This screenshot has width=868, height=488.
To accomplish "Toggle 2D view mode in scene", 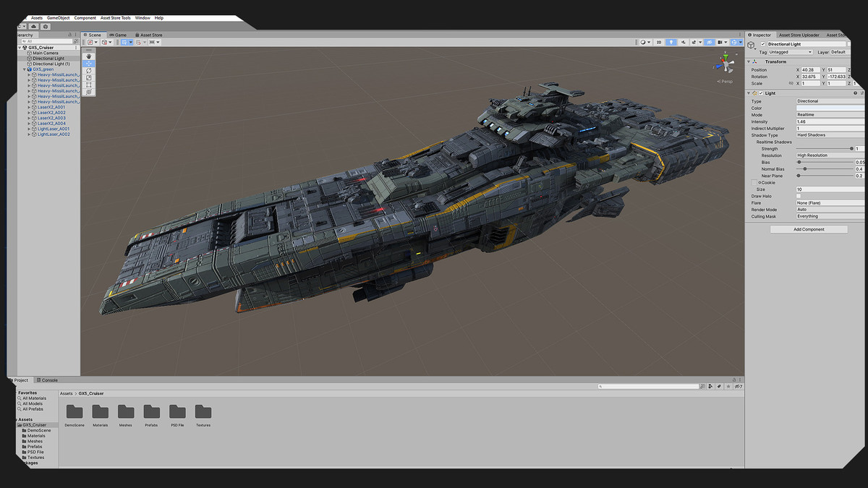I will pyautogui.click(x=658, y=43).
